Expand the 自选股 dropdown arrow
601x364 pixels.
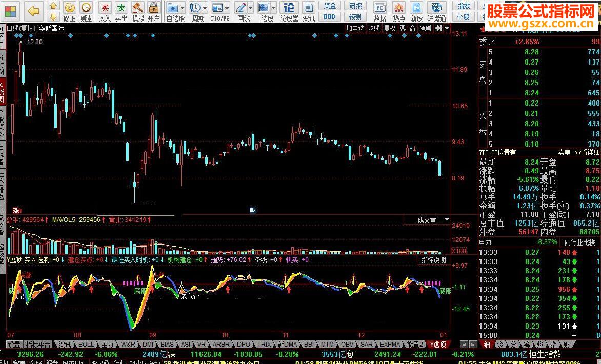(x=183, y=8)
